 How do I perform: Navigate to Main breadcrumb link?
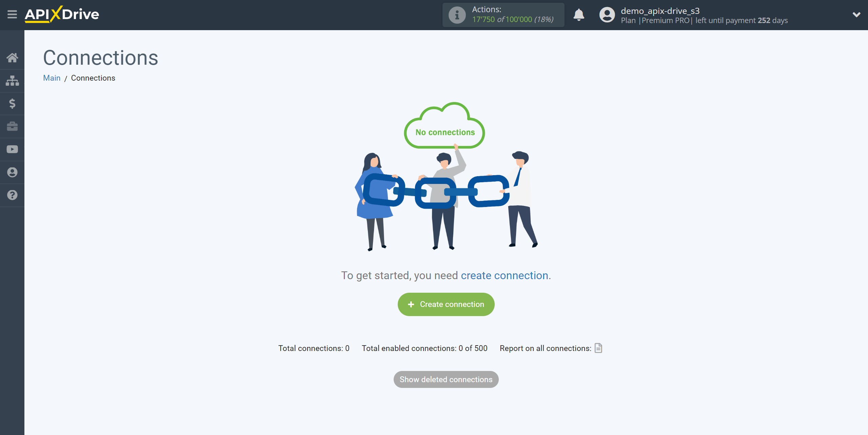coord(52,78)
